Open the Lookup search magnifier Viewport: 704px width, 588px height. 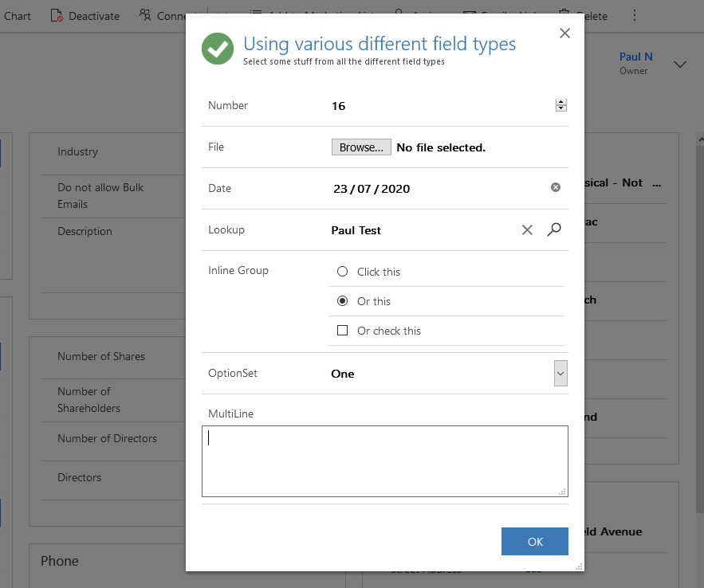[554, 229]
